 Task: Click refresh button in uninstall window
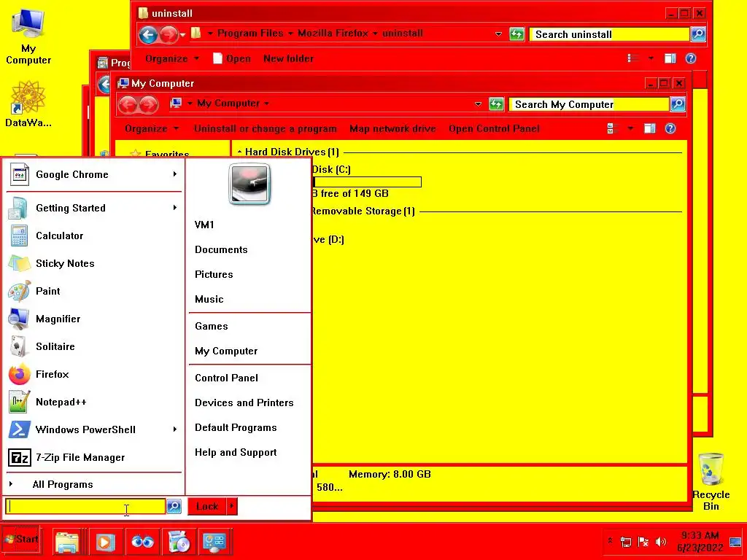(516, 34)
